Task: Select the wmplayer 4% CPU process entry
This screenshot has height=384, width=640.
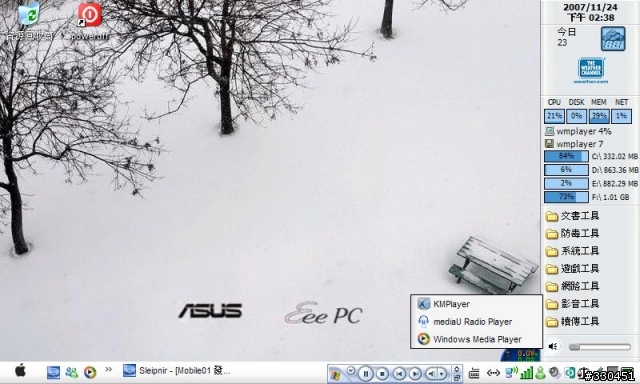Action: 578,131
